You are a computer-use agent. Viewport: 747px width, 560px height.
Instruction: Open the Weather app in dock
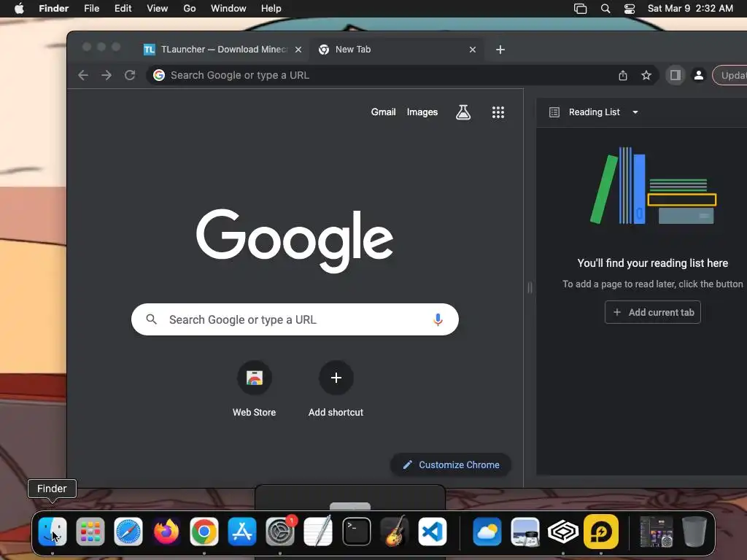(487, 532)
